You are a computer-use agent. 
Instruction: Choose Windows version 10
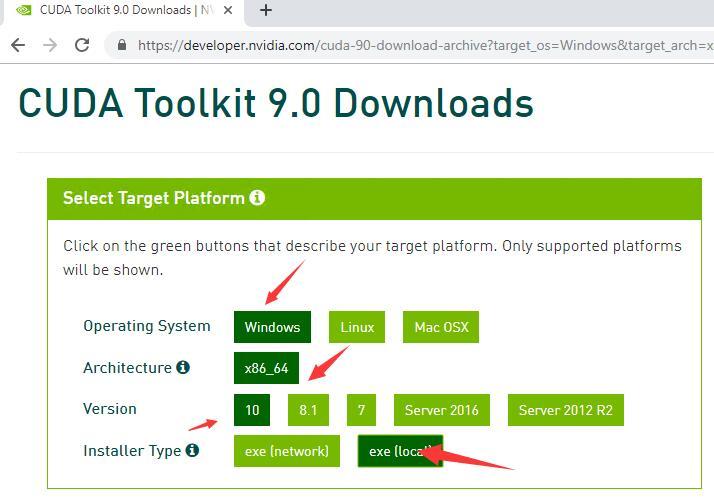click(x=252, y=410)
